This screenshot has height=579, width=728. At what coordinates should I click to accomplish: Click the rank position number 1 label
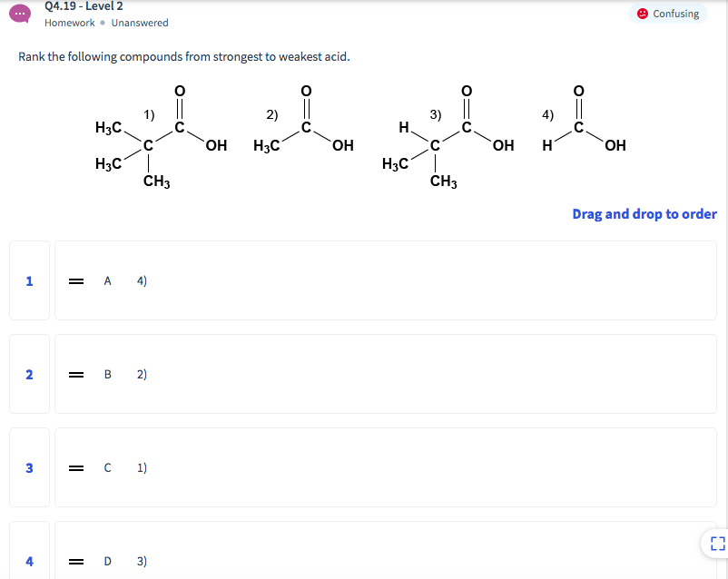(28, 280)
